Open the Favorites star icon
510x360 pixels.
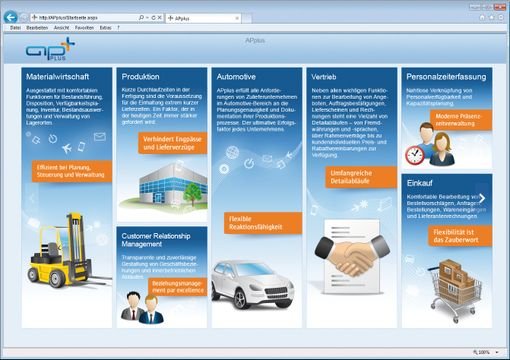tap(491, 18)
